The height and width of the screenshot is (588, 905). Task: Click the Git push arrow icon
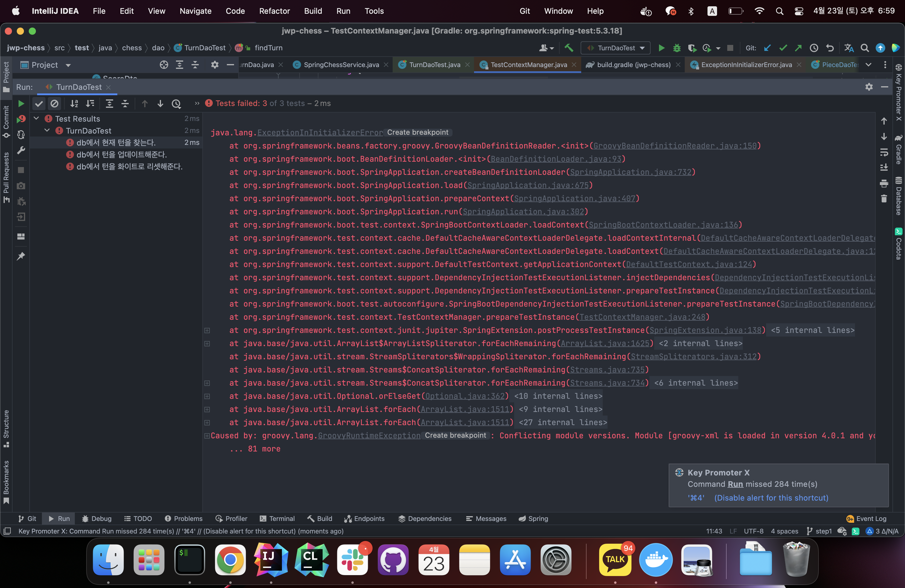click(x=798, y=48)
